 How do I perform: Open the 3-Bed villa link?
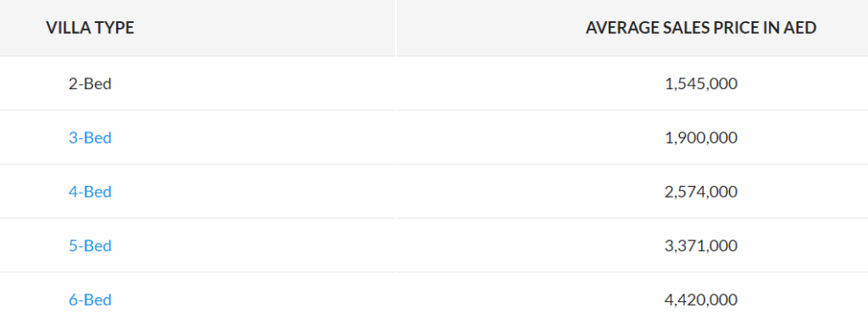click(90, 137)
